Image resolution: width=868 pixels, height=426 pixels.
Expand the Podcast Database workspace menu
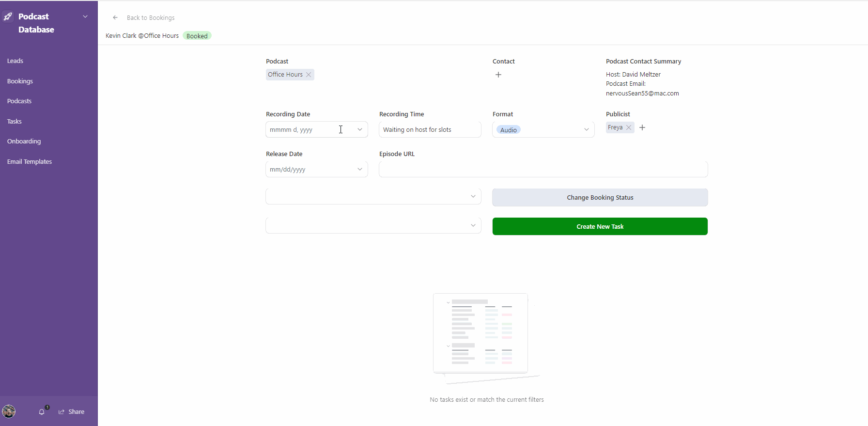click(85, 16)
